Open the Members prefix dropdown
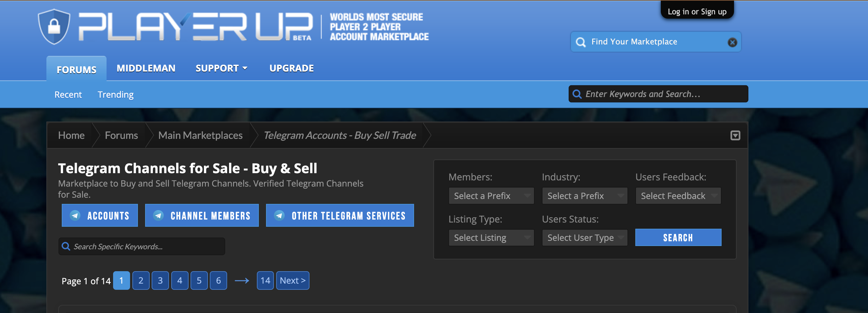 coord(491,196)
